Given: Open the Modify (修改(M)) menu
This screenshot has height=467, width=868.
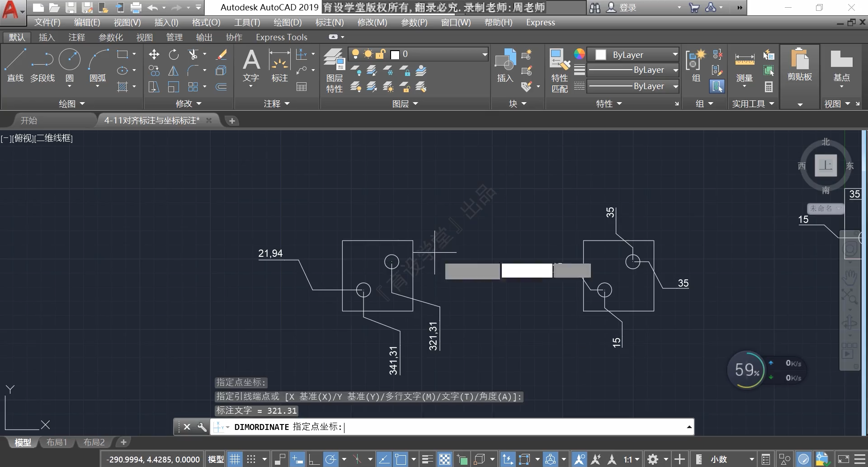Looking at the screenshot, I should click(372, 22).
